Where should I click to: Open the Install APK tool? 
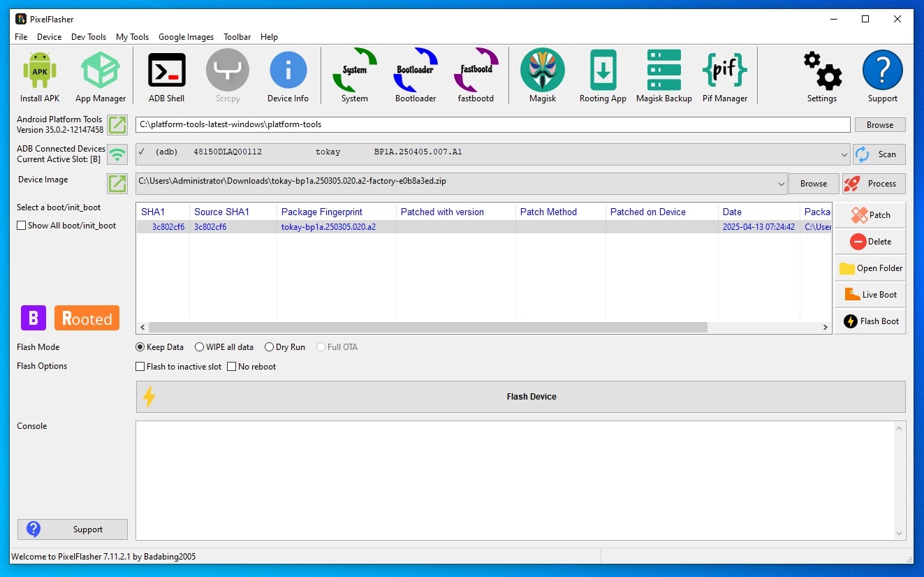[x=40, y=77]
